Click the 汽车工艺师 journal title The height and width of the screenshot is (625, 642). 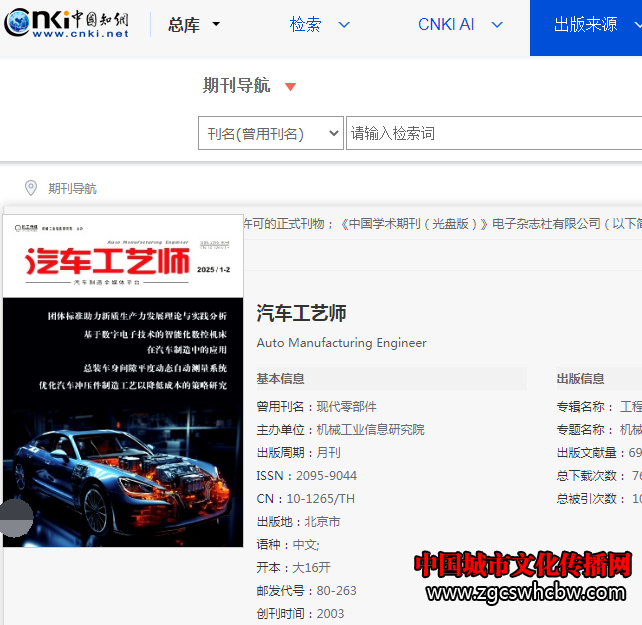point(301,313)
